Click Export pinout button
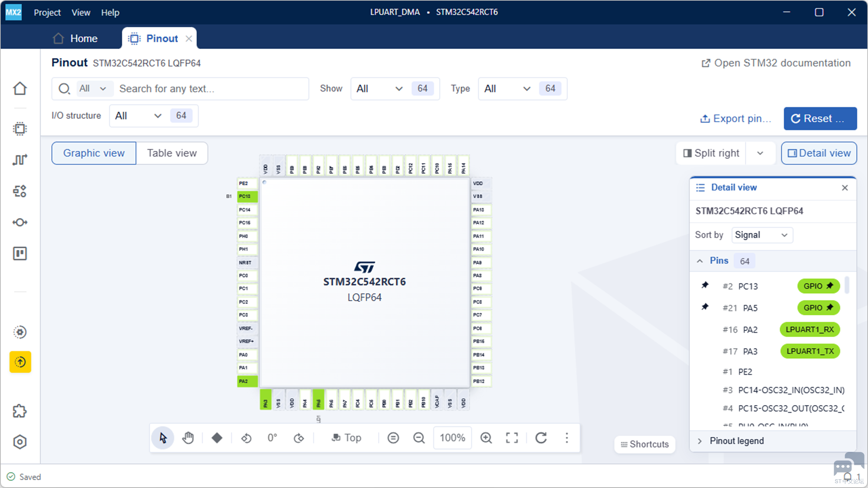 [736, 118]
